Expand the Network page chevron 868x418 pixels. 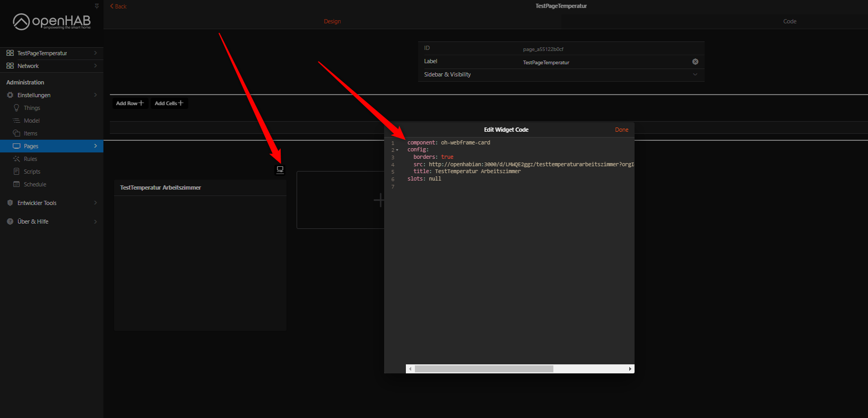[x=96, y=66]
